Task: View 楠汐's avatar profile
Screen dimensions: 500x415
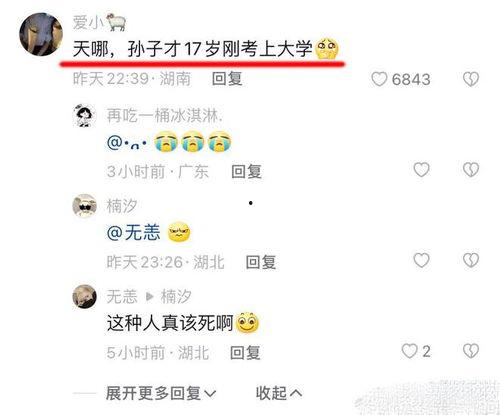Action: (x=85, y=206)
